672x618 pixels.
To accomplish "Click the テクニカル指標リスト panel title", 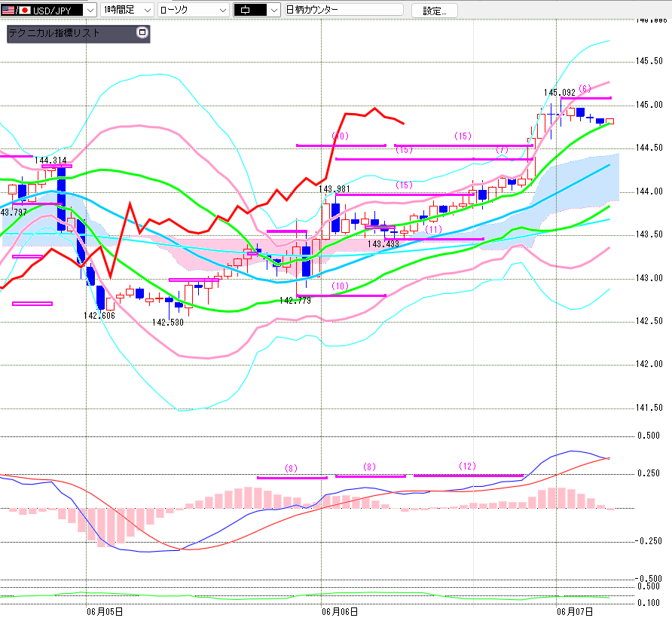I will point(54,33).
